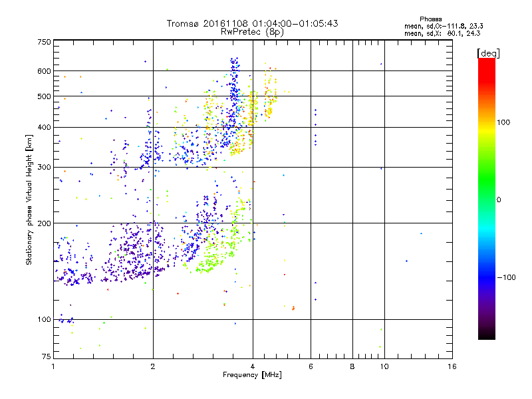Select 'mean, sd,X: 80.1, 24.3' statistics line
This screenshot has height=399, width=532.
click(442, 33)
